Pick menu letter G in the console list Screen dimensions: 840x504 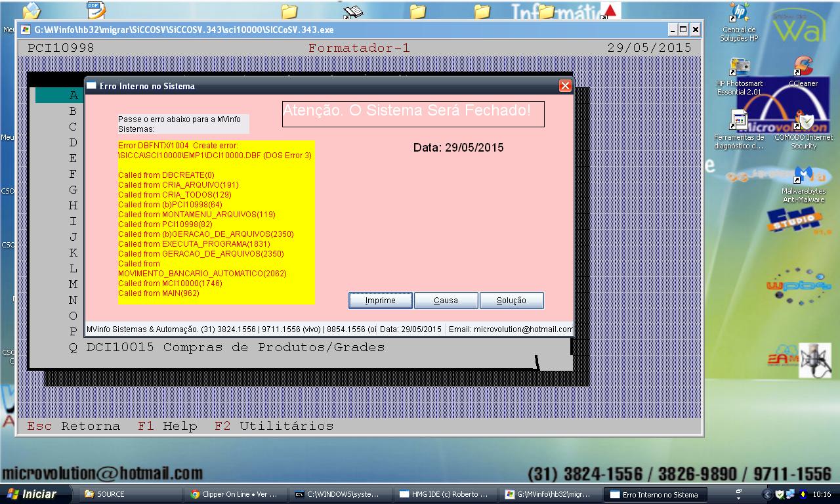pyautogui.click(x=73, y=190)
